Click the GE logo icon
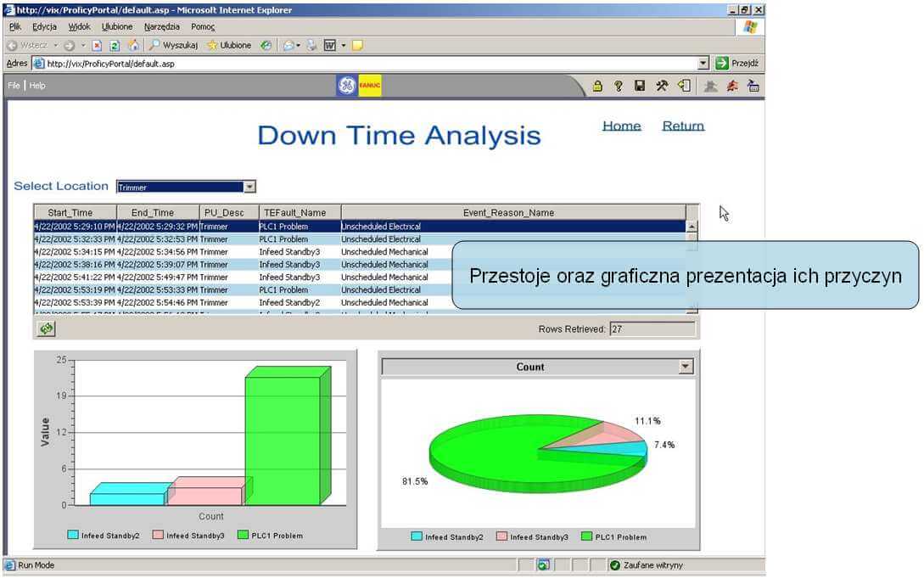 pyautogui.click(x=346, y=86)
